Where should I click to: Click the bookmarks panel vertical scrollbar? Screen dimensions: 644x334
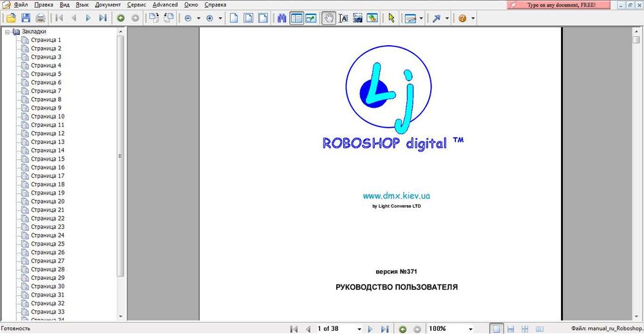tap(120, 156)
